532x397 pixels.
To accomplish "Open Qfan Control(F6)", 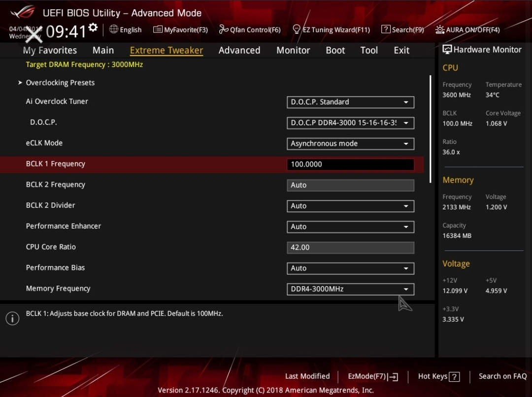I will pos(250,30).
